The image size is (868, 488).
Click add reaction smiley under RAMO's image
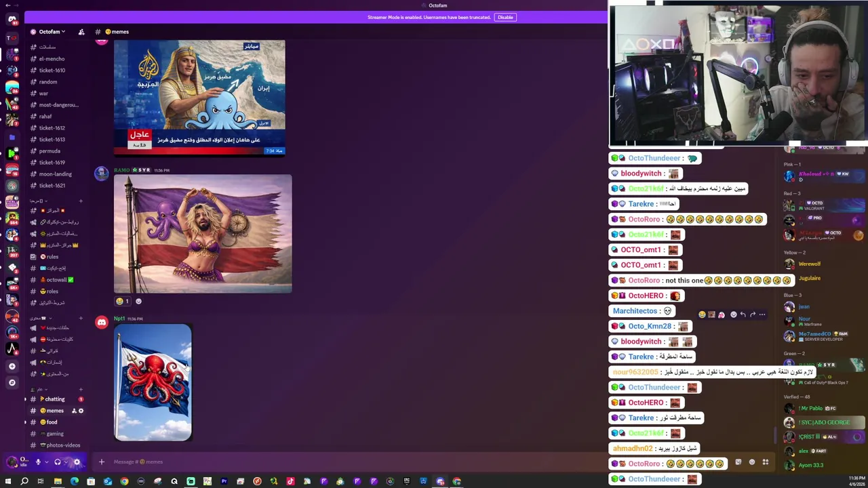click(x=138, y=301)
